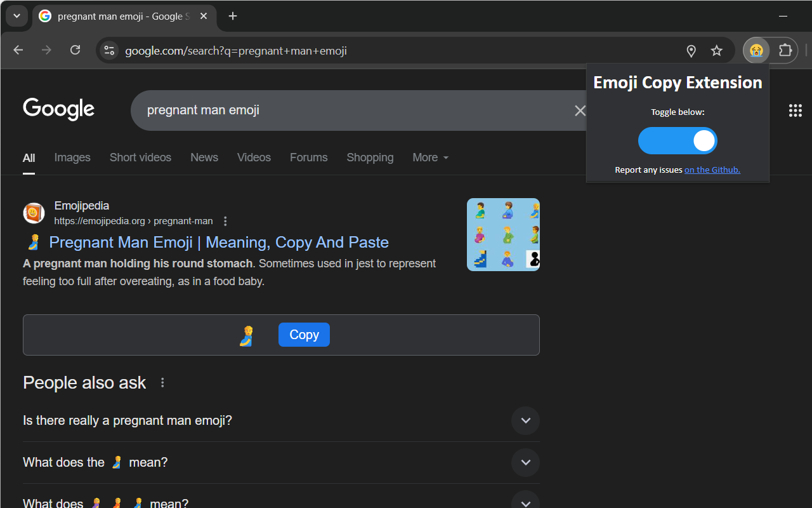Open Google apps grid
The width and height of the screenshot is (812, 508).
(x=795, y=110)
